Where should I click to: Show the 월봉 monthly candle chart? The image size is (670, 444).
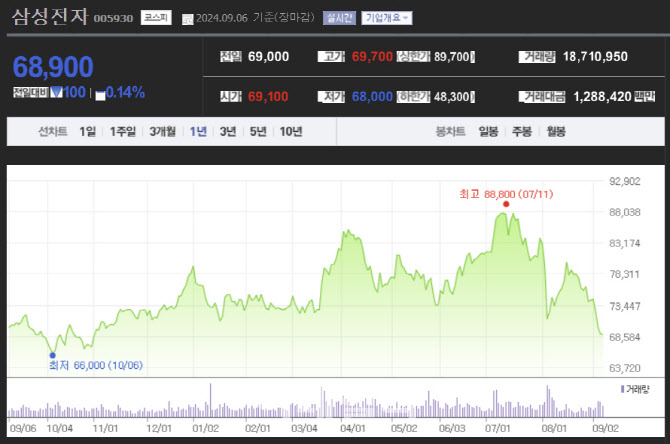[x=556, y=132]
